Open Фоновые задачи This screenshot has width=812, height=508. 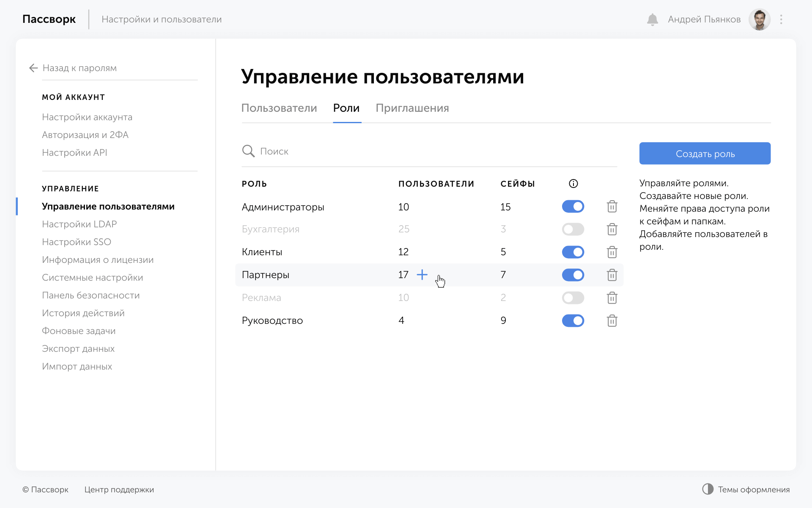pos(79,331)
